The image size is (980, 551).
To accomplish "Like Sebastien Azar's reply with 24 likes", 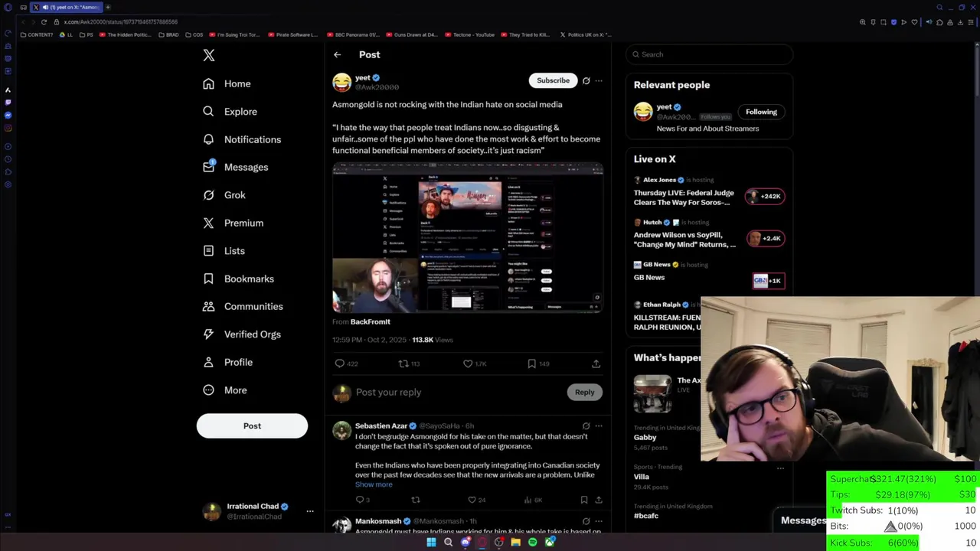I will pos(472,500).
